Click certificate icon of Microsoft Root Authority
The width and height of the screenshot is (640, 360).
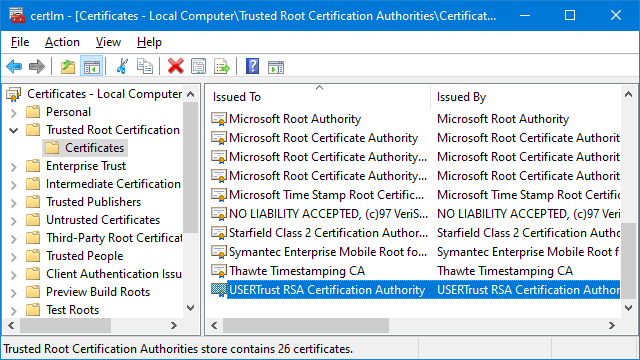[219, 119]
